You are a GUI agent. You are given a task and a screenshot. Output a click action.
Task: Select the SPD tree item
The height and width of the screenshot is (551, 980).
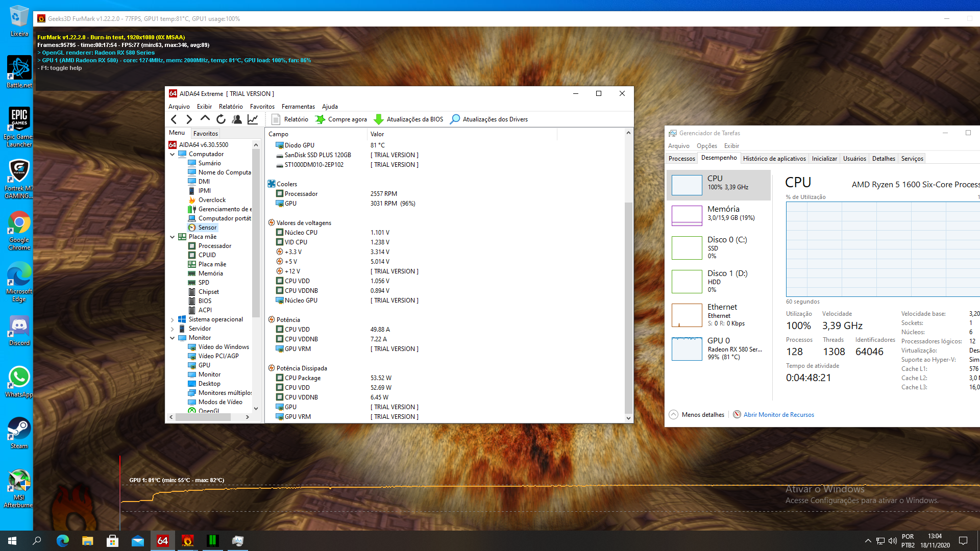pos(199,283)
